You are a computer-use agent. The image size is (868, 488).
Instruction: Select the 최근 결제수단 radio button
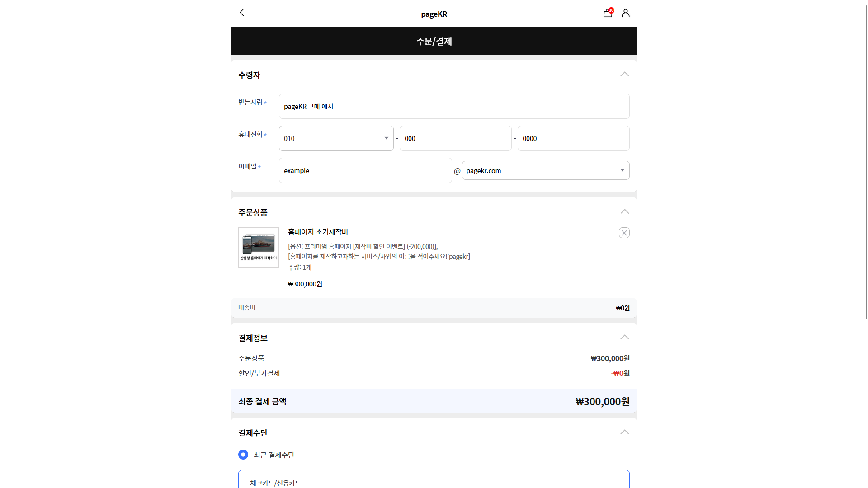(x=243, y=455)
